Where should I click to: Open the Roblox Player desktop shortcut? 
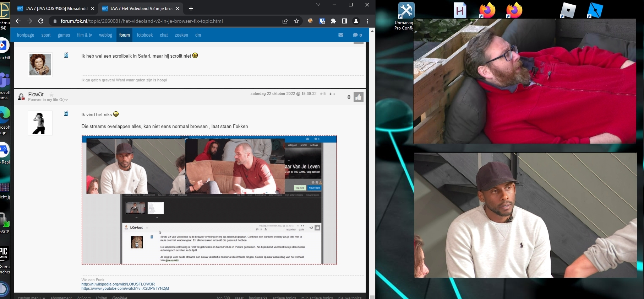pyautogui.click(x=568, y=10)
